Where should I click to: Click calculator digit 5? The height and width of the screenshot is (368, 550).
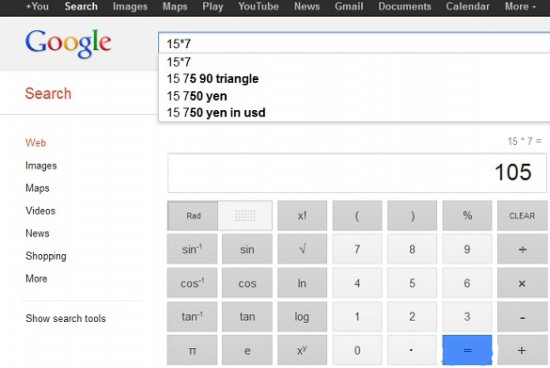click(412, 283)
